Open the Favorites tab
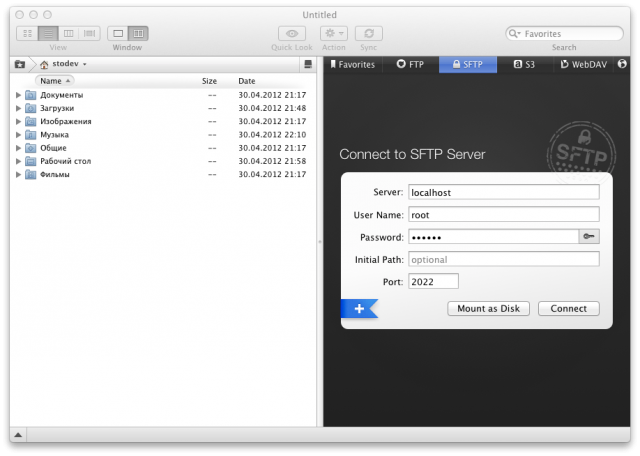This screenshot has height=456, width=640. (353, 65)
